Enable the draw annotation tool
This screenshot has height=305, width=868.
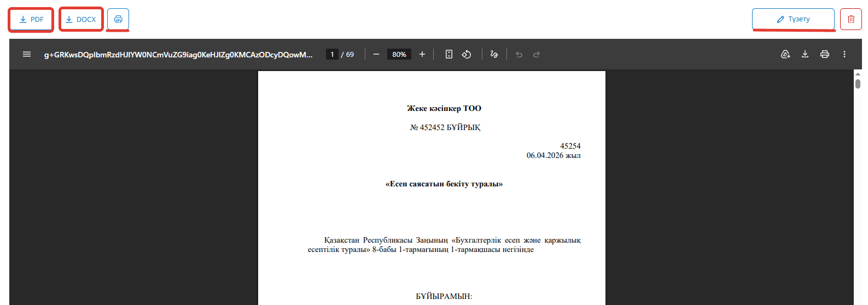(494, 54)
